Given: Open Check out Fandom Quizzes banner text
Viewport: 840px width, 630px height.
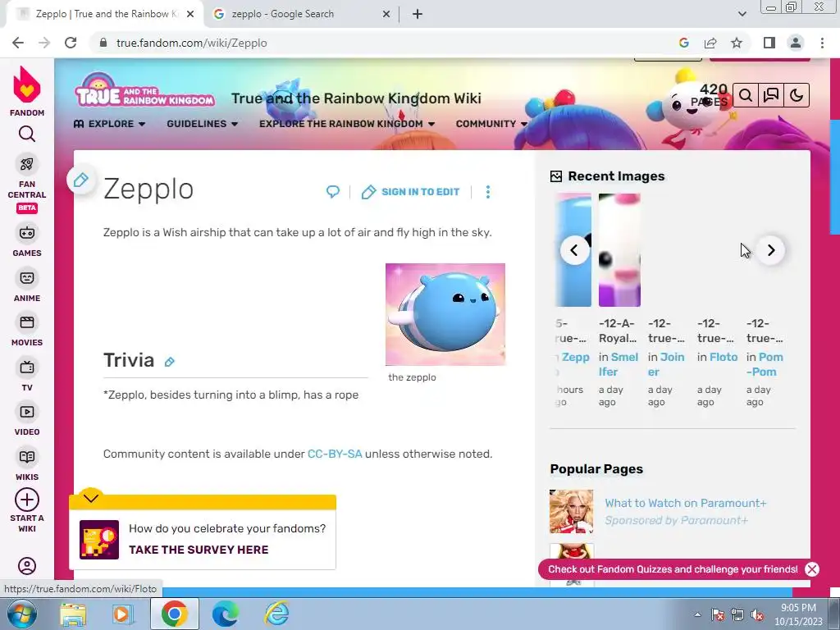Looking at the screenshot, I should (x=673, y=569).
